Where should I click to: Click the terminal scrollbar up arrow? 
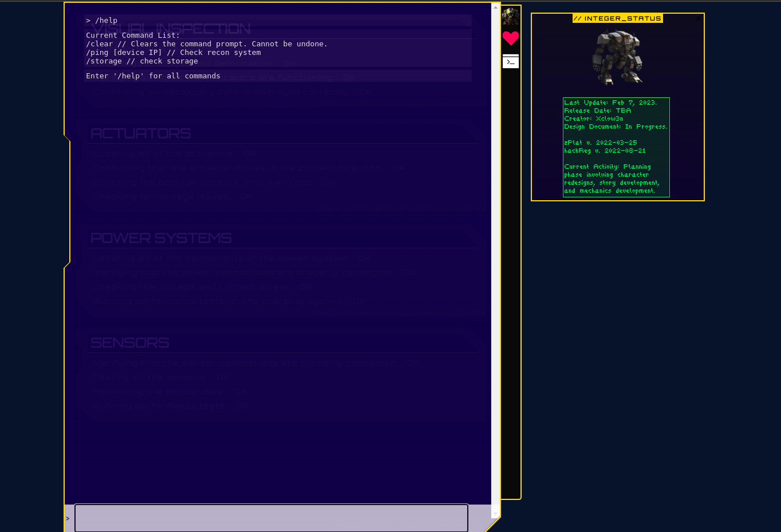click(x=495, y=7)
